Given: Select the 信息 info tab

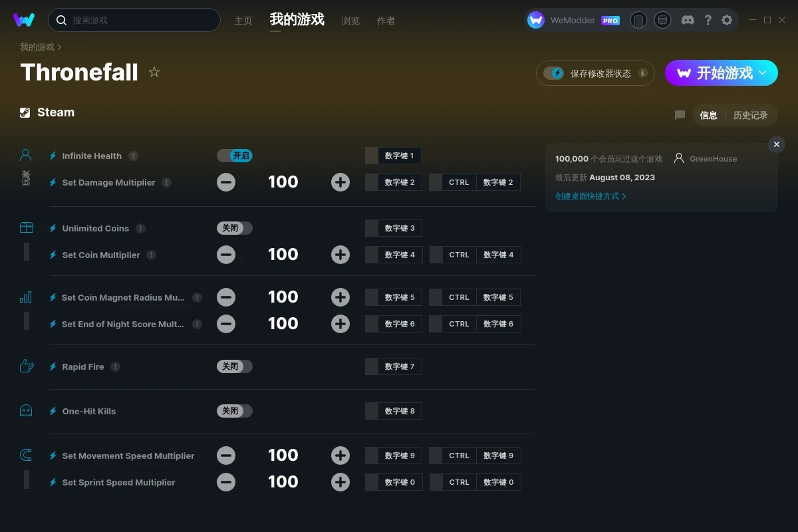Looking at the screenshot, I should point(708,115).
